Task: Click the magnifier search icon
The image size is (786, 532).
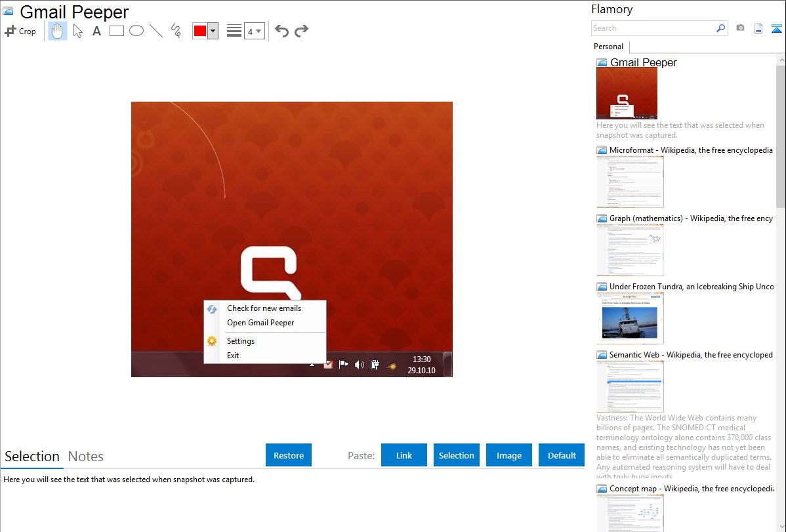Action: tap(721, 28)
